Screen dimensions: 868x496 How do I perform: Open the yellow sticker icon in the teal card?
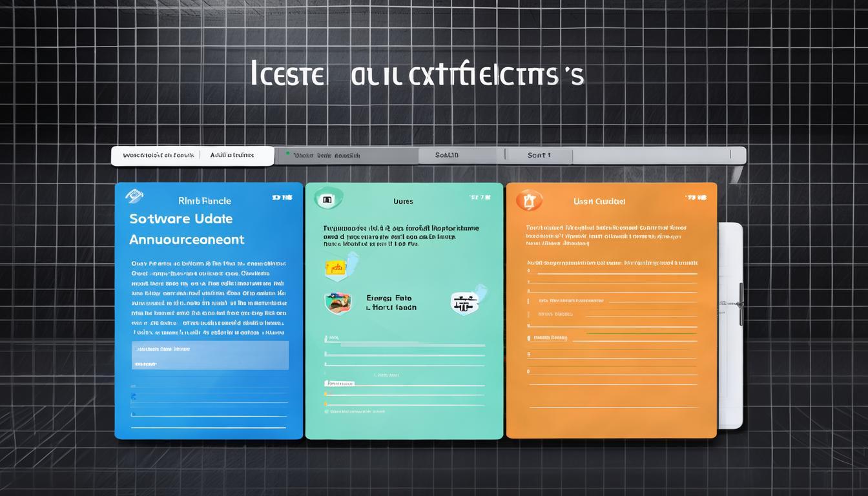[336, 267]
